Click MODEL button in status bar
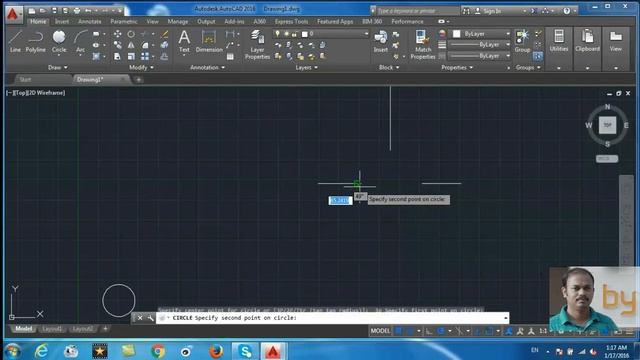 (380, 331)
